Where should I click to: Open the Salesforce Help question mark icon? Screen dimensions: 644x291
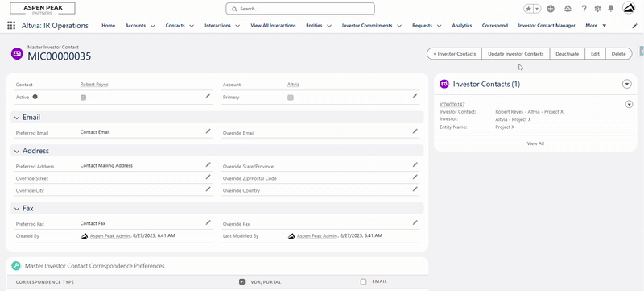pyautogui.click(x=584, y=9)
